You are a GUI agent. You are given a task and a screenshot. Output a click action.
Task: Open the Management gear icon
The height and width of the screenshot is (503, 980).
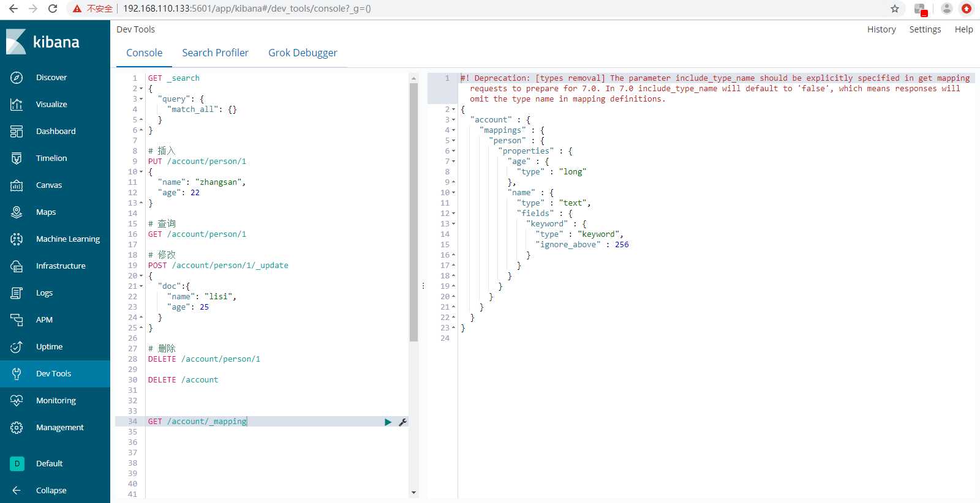17,428
